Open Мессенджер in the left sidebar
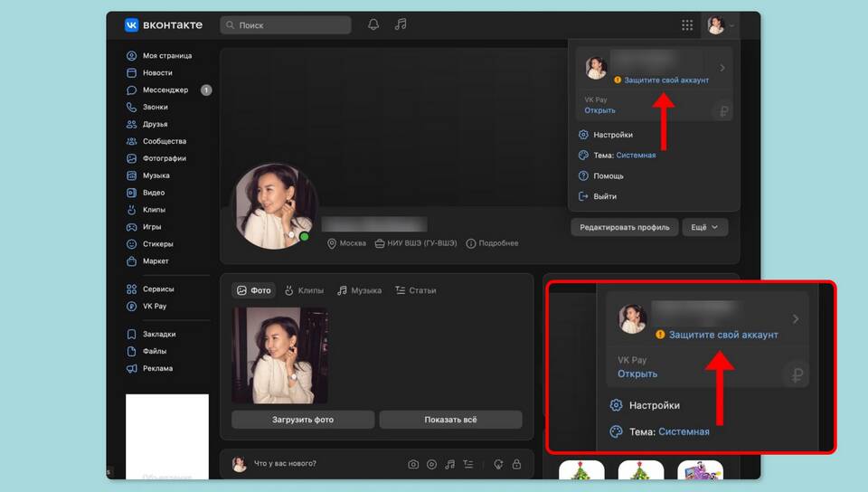 (165, 90)
